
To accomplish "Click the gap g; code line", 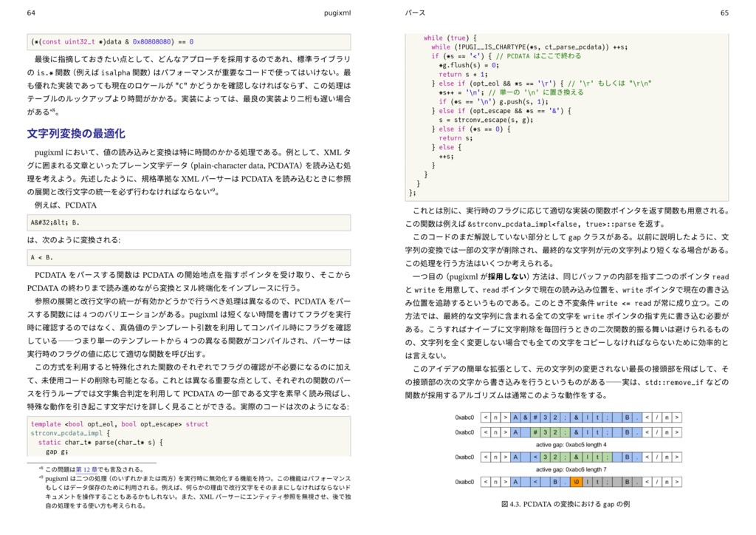I will [x=57, y=451].
